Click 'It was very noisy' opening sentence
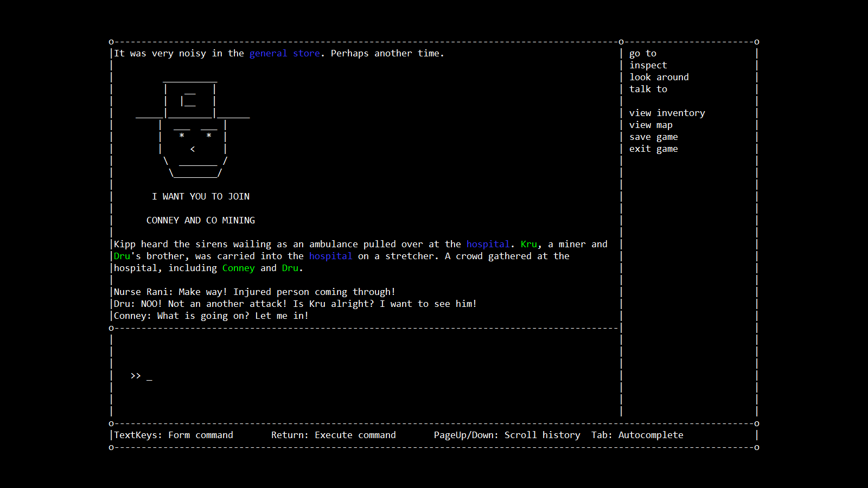868x488 pixels. [x=279, y=53]
